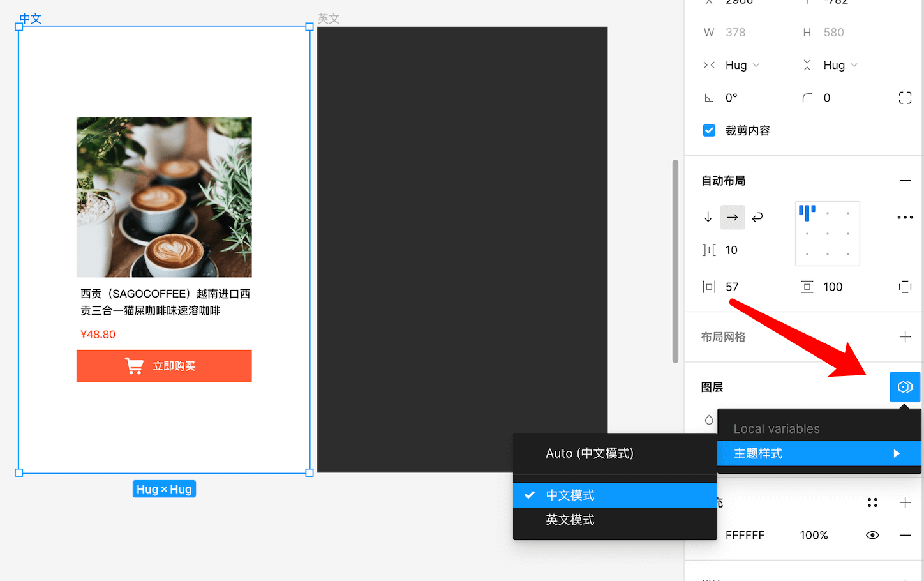This screenshot has width=924, height=581.
Task: Enable auto layout wrap
Action: [x=757, y=217]
